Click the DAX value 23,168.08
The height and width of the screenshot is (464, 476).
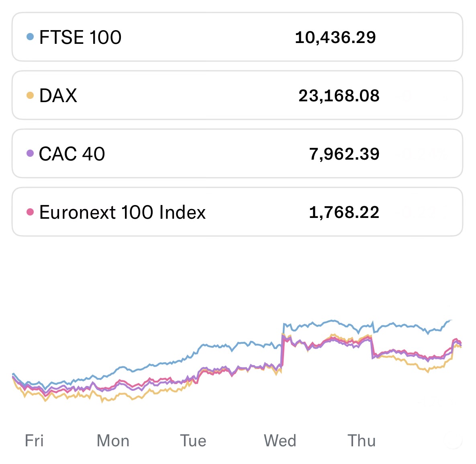[x=339, y=96]
